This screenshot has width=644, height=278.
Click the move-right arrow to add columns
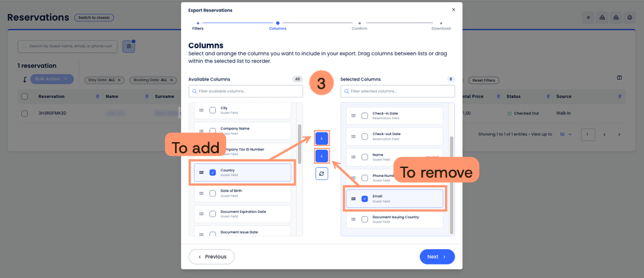coord(321,139)
